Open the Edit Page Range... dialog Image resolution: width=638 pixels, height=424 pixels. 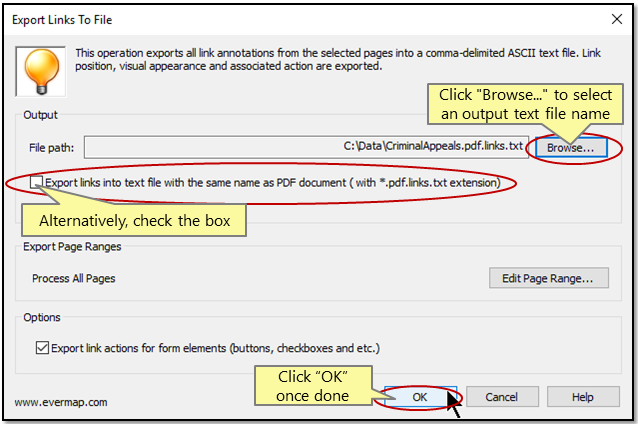click(548, 278)
